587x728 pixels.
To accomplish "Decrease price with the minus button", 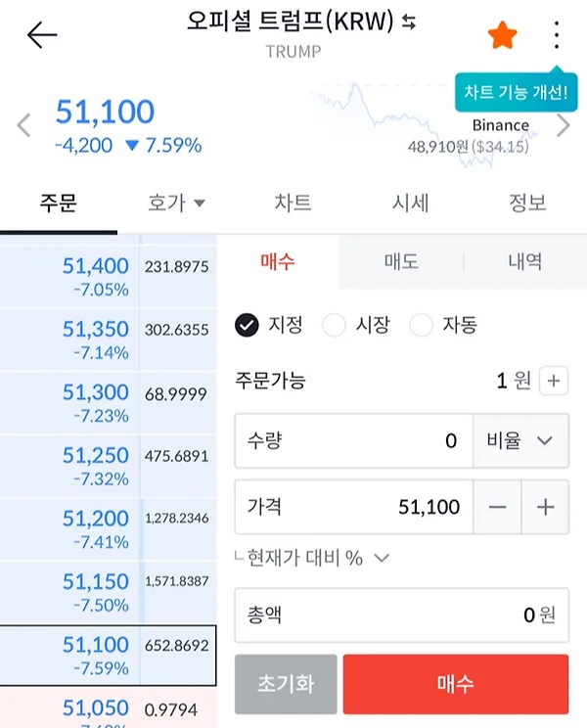I will [497, 507].
